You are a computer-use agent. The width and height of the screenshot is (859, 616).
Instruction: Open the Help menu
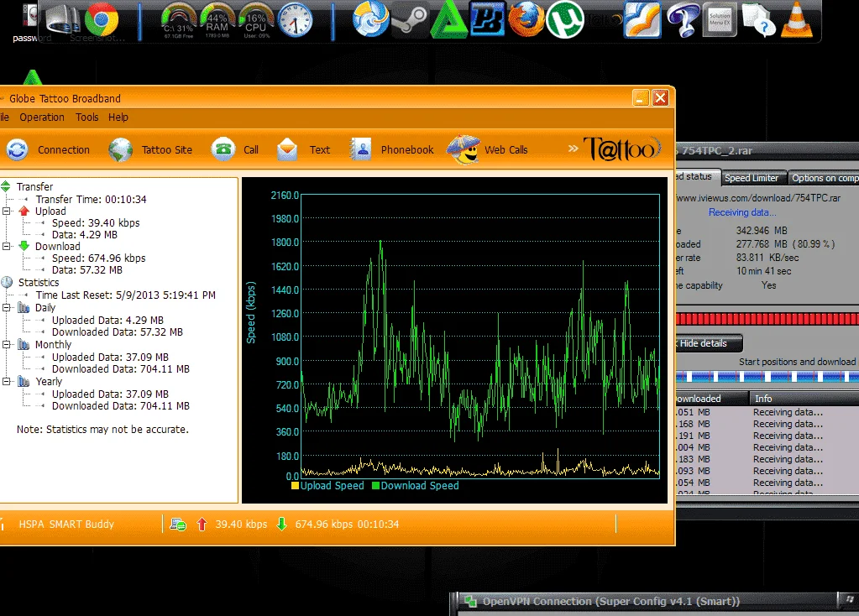[118, 117]
